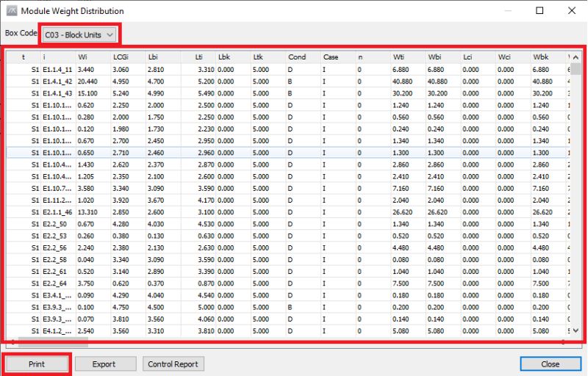Click the LCGi value 5.240
Screen dimensions: 588x376
pos(121,93)
